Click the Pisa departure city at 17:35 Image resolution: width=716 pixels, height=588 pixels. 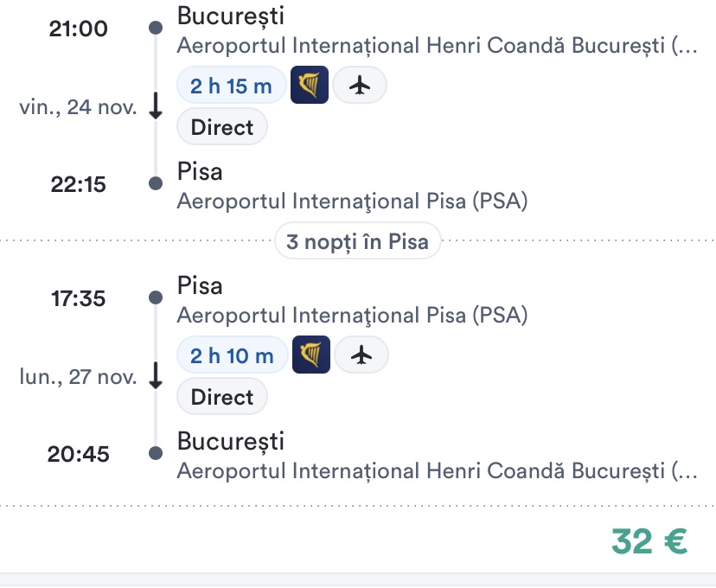point(200,285)
